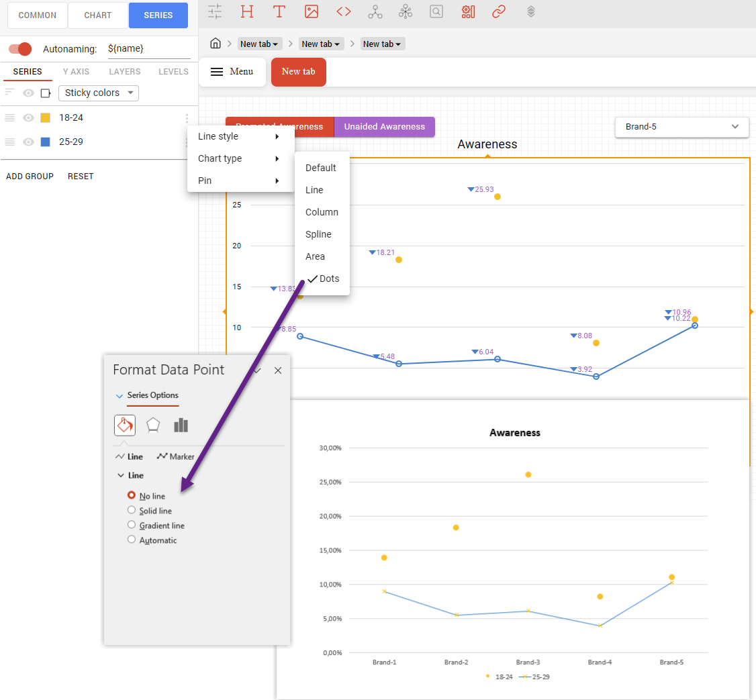The width and height of the screenshot is (756, 700).
Task: Click the blue color swatch for 25-29
Action: point(46,142)
